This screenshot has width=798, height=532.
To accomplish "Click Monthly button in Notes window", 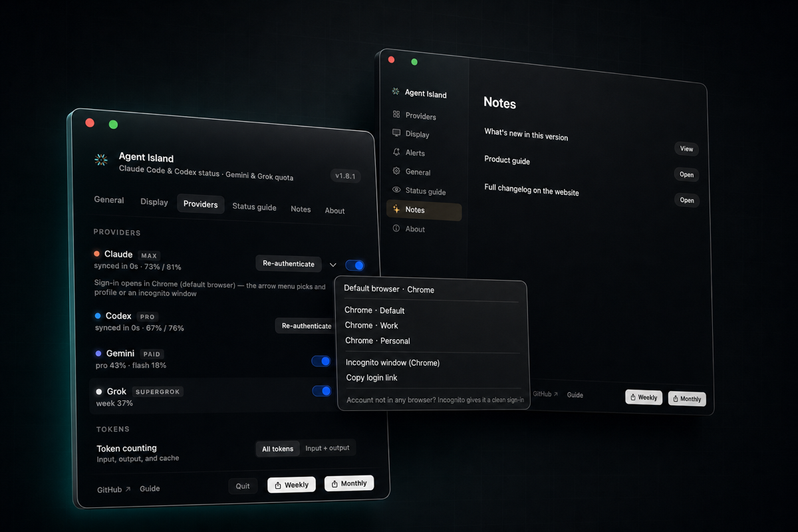I will [x=687, y=398].
